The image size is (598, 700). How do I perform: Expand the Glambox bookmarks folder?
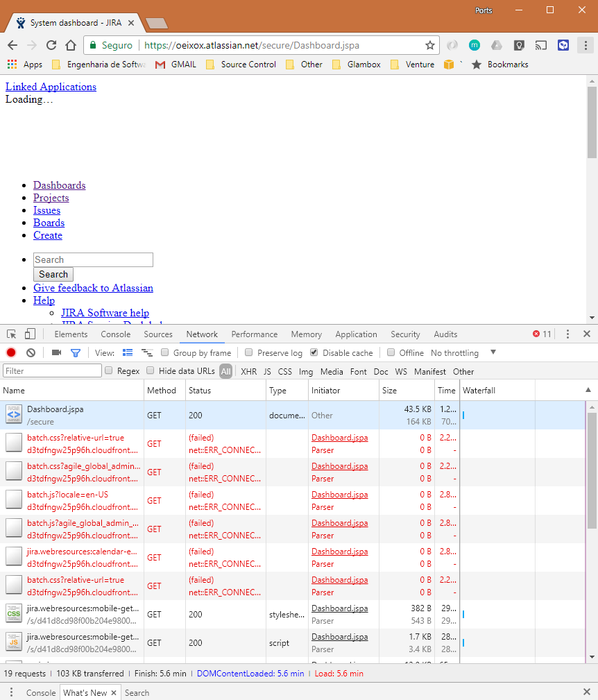coord(357,65)
